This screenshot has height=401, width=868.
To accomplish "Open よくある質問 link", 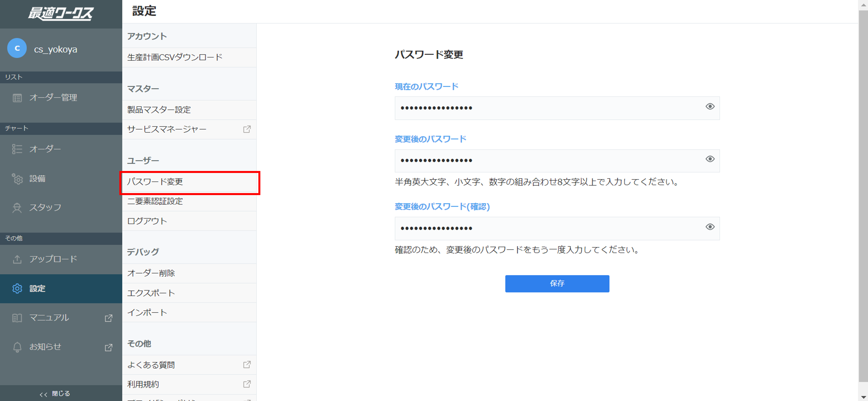I will coord(189,365).
